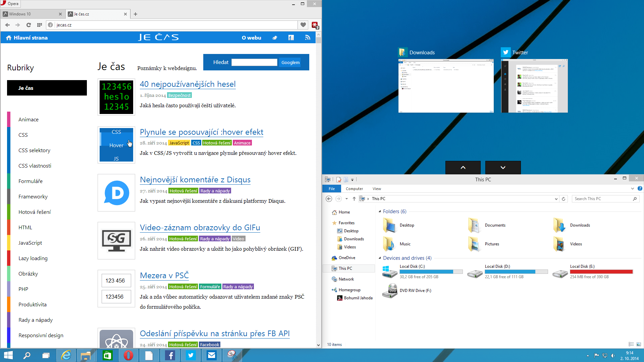The width and height of the screenshot is (644, 362).
Task: Open Nejnovější komentáře z Disqus article
Action: pyautogui.click(x=195, y=180)
